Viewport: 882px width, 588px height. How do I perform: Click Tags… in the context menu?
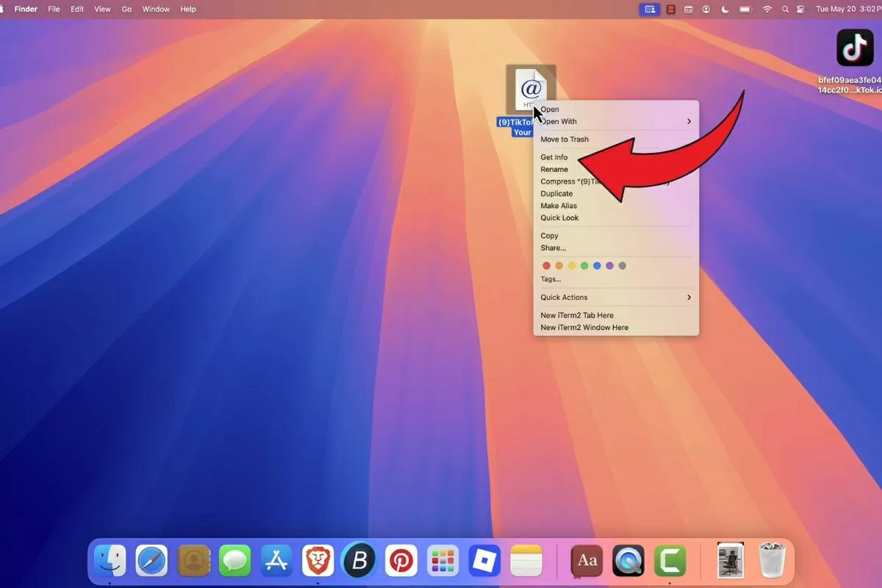pos(551,279)
